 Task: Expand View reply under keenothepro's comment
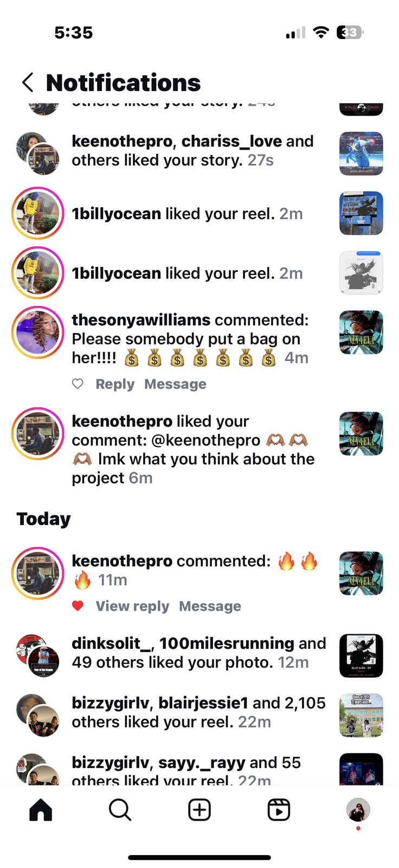click(x=132, y=606)
